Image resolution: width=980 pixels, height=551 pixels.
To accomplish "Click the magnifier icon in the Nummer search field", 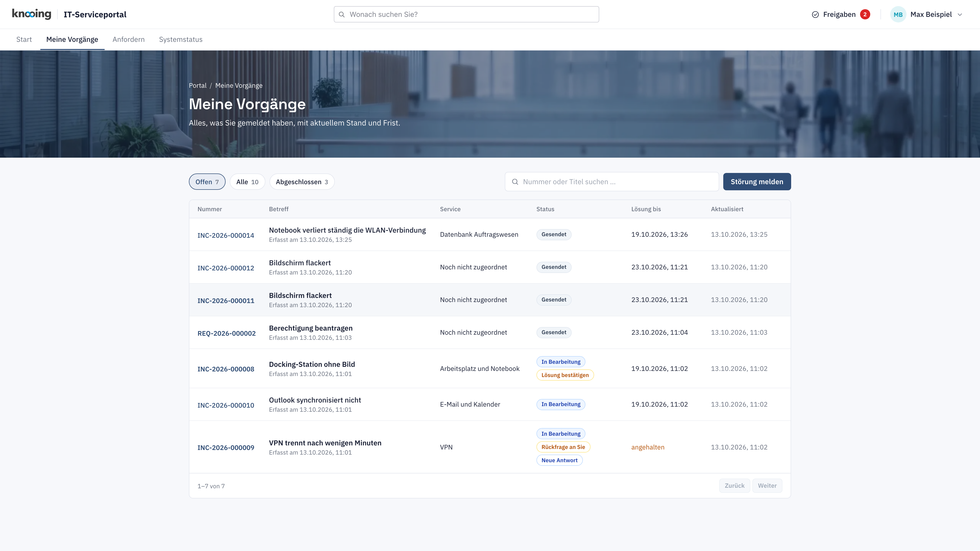I will pos(515,182).
